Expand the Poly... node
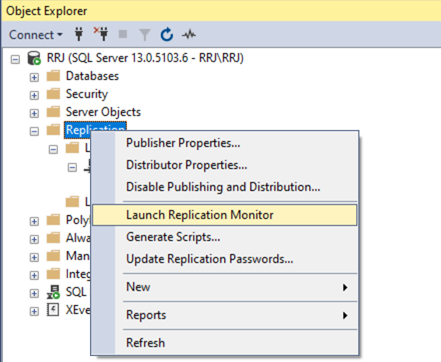The width and height of the screenshot is (441, 362). [34, 221]
